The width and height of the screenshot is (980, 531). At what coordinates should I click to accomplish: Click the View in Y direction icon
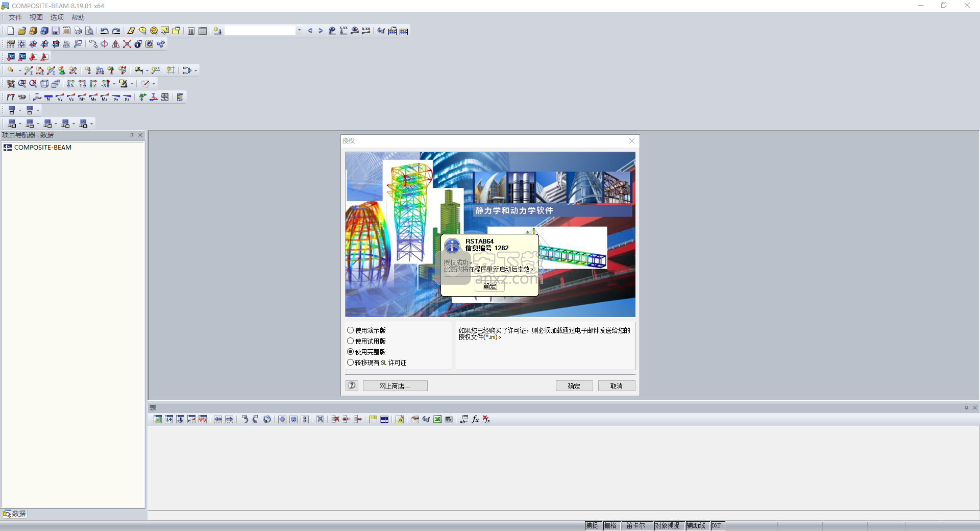click(x=82, y=84)
